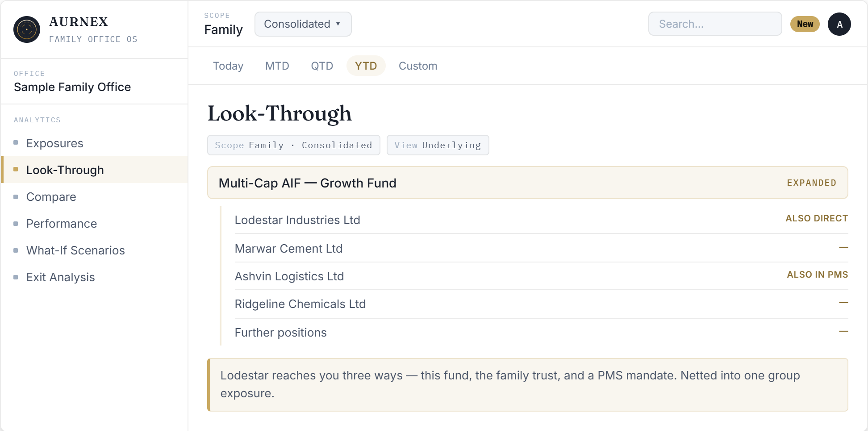868x433 pixels.
Task: Click the Look-Through page heading
Action: click(x=280, y=113)
